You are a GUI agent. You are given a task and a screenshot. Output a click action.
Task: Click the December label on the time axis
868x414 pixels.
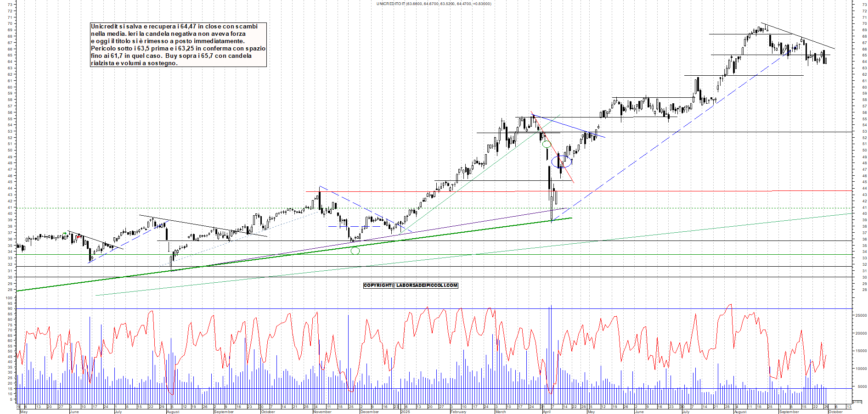[370, 412]
